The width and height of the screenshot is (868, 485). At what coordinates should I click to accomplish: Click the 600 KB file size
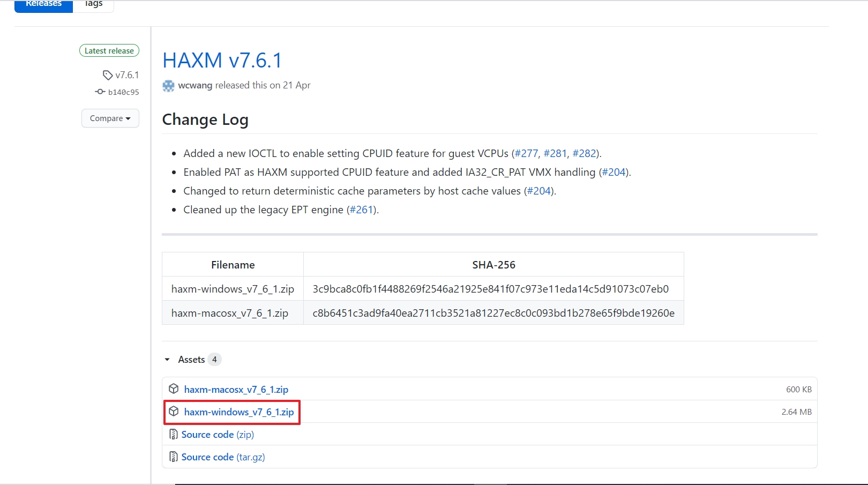(x=799, y=390)
